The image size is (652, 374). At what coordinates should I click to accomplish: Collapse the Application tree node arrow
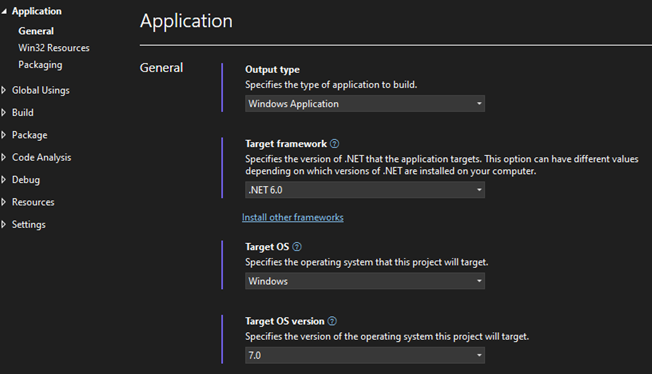pyautogui.click(x=4, y=12)
